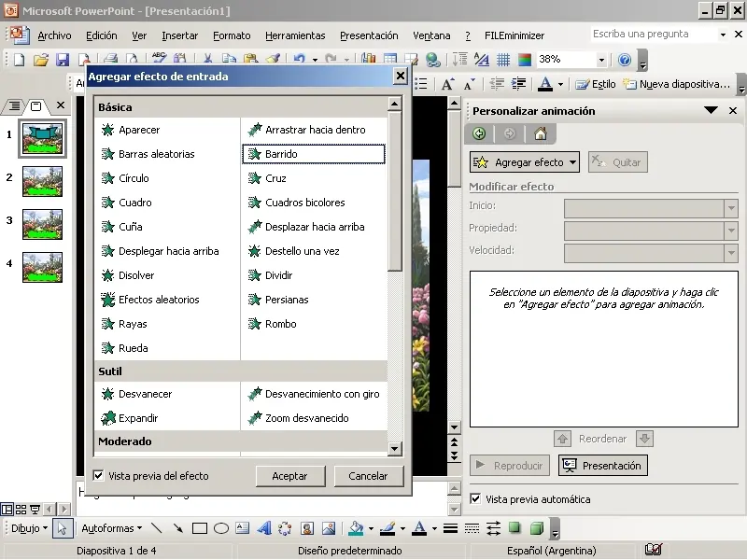Open the 38% zoom dropdown
Viewport: 747px width, 560px height.
coord(600,60)
